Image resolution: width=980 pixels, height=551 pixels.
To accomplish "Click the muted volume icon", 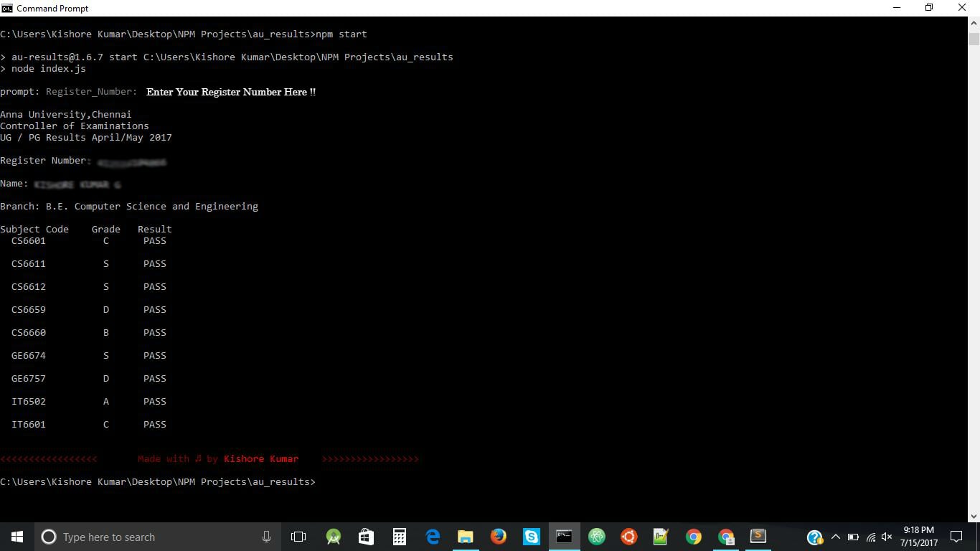I will (887, 537).
